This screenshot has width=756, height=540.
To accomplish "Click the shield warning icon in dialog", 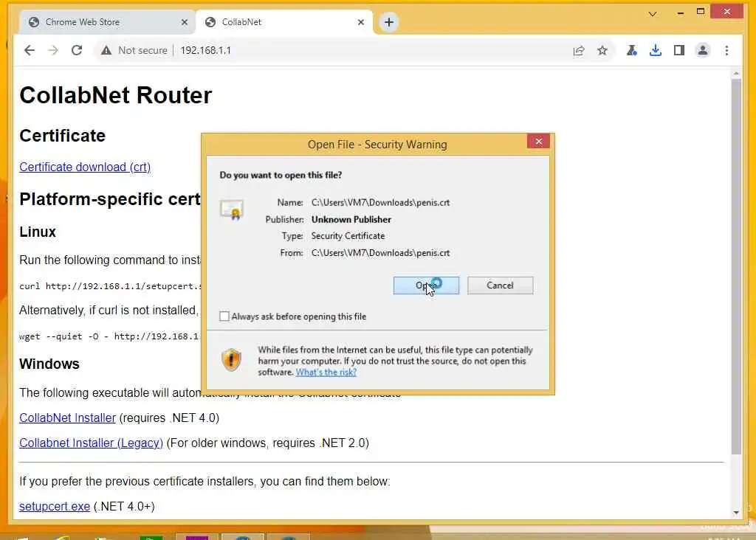I will 231,359.
